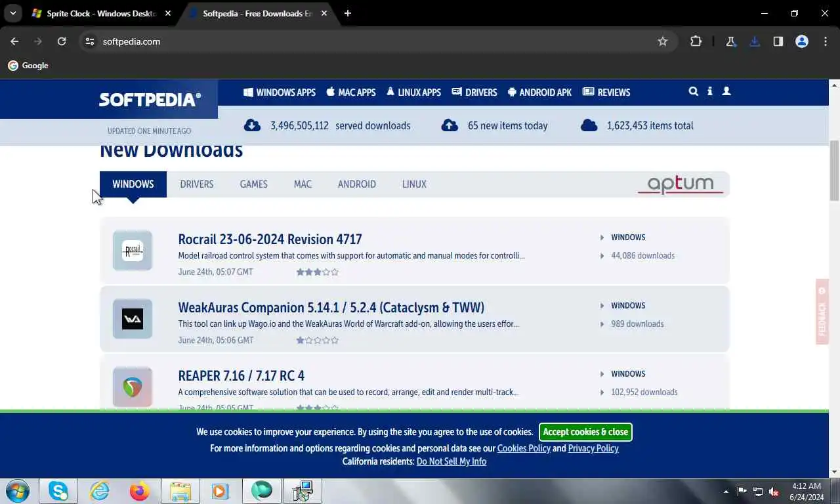Open WeakAuras Companion app icon thumbnail

tap(133, 319)
